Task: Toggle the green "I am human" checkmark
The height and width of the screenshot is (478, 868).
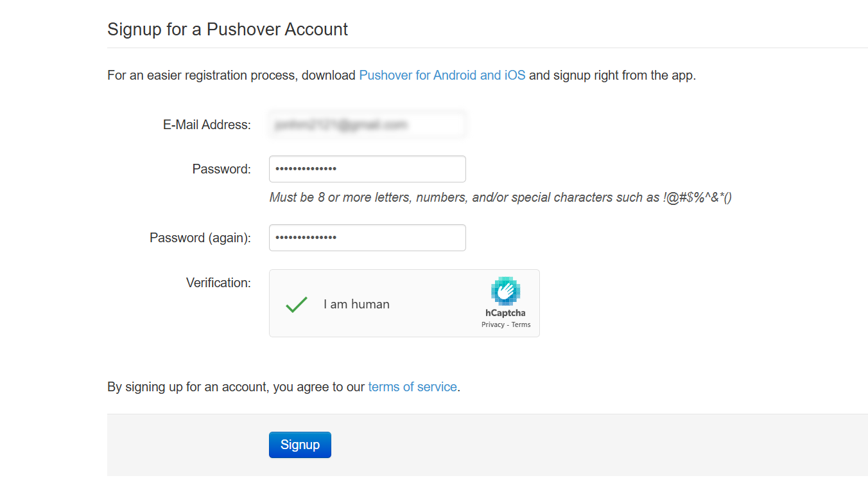Action: coord(297,304)
